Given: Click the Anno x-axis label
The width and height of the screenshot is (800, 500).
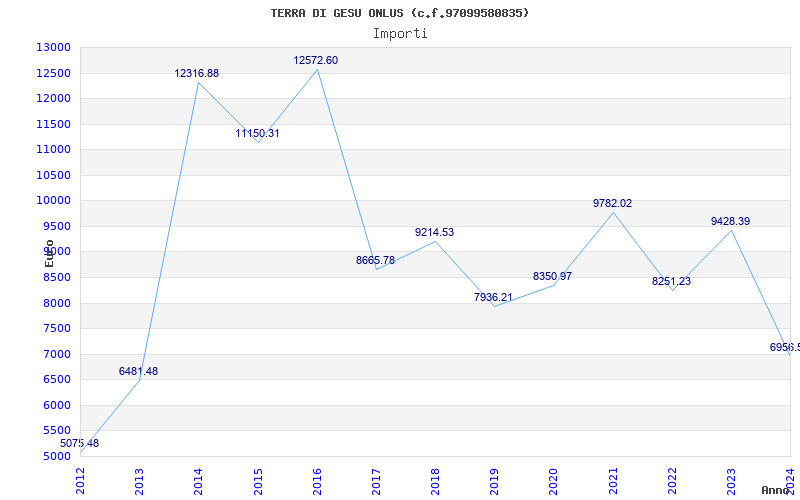Looking at the screenshot, I should pyautogui.click(x=775, y=490).
